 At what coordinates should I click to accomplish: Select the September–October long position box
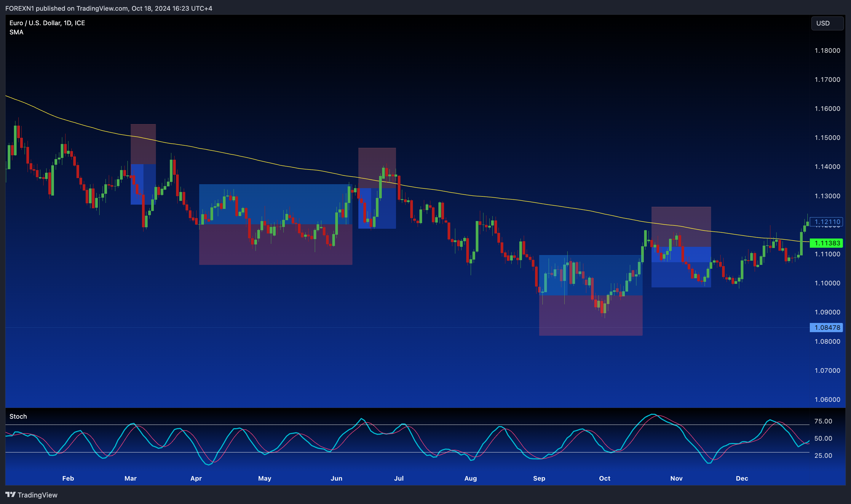591,295
